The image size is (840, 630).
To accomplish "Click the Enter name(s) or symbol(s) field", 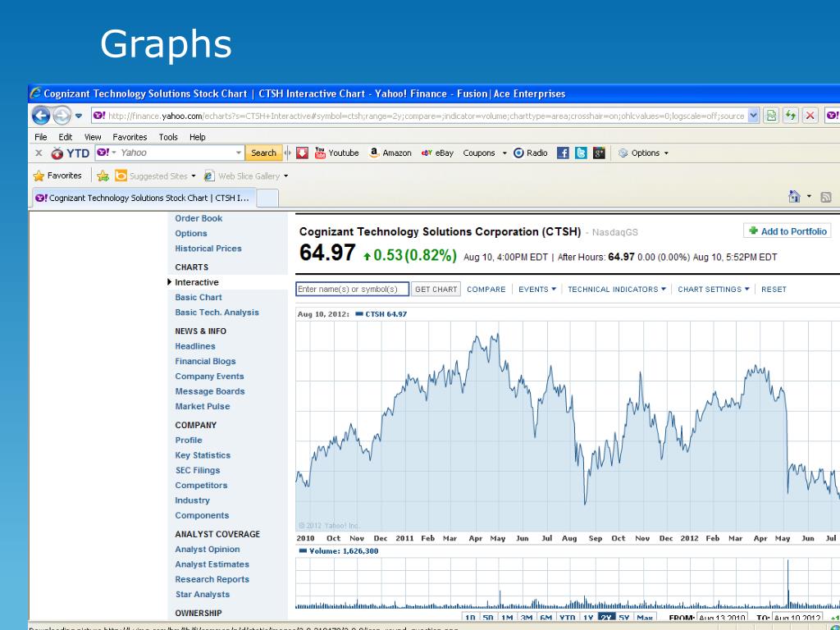I will pos(353,290).
